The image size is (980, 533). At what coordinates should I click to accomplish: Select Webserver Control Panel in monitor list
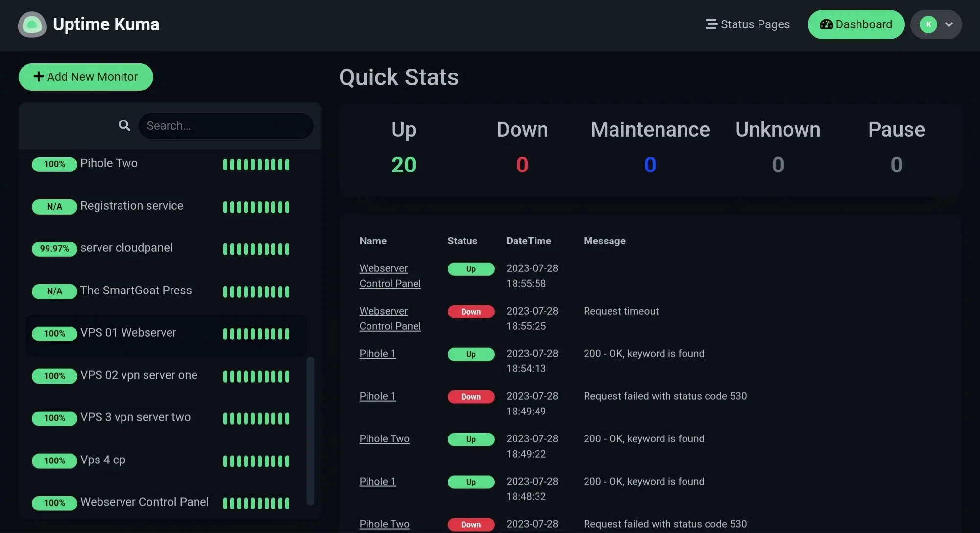167,503
